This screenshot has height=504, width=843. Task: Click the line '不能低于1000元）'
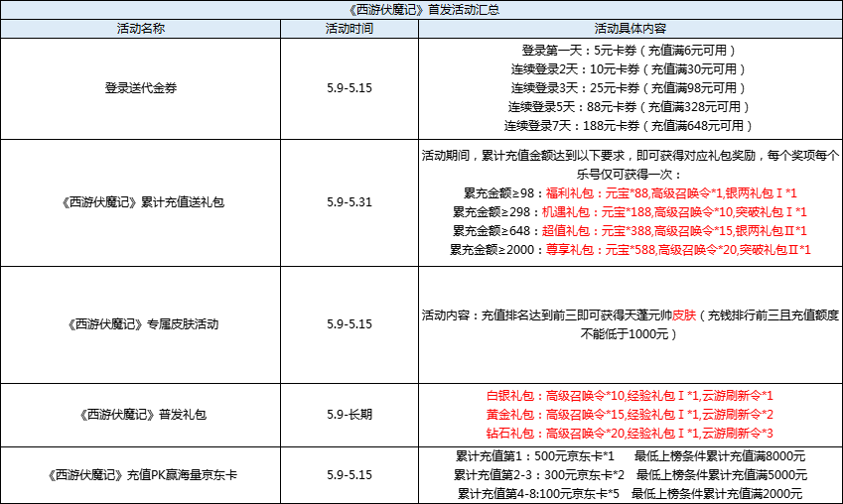point(629,334)
